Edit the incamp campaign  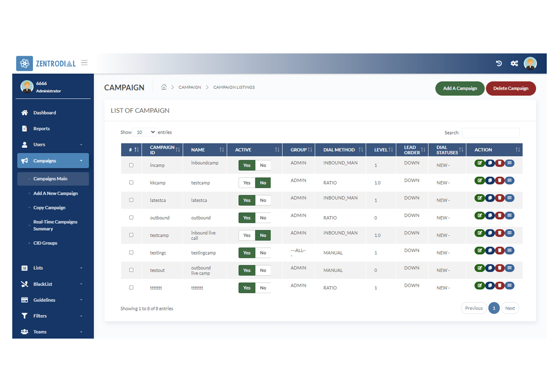(x=479, y=163)
